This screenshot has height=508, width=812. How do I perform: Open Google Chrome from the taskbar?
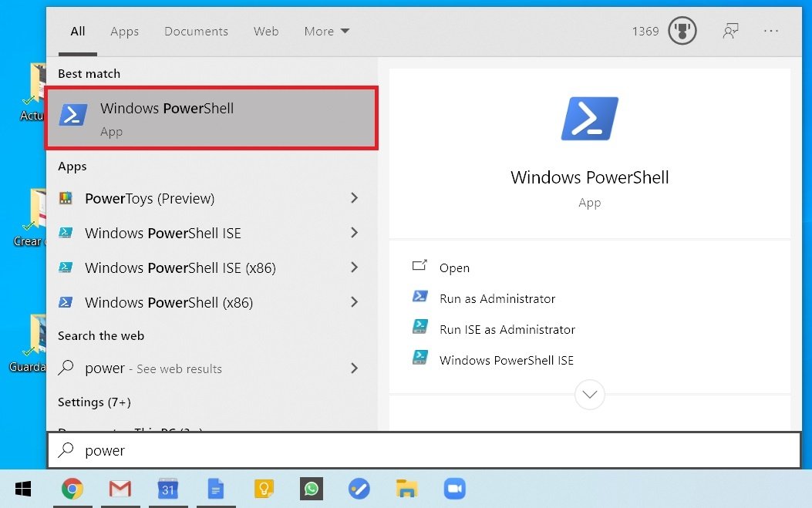(72, 489)
